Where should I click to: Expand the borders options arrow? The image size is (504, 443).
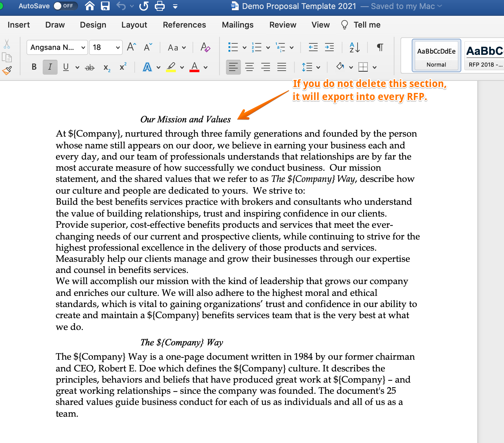point(375,67)
